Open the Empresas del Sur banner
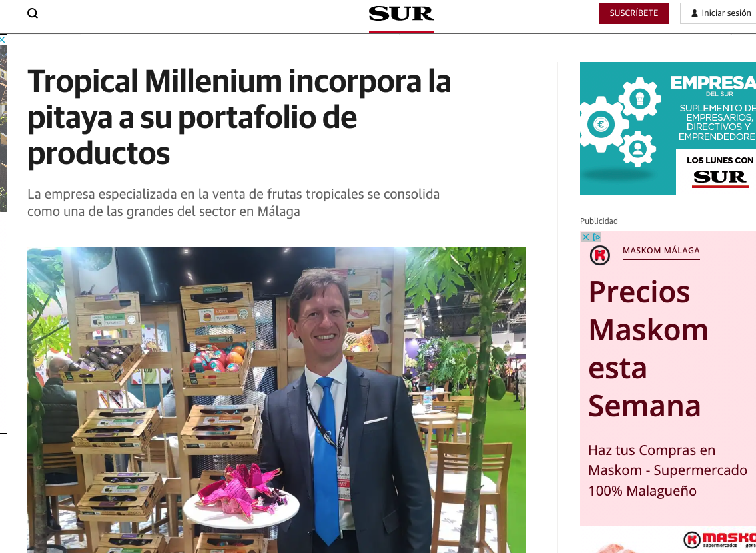 pyautogui.click(x=668, y=128)
